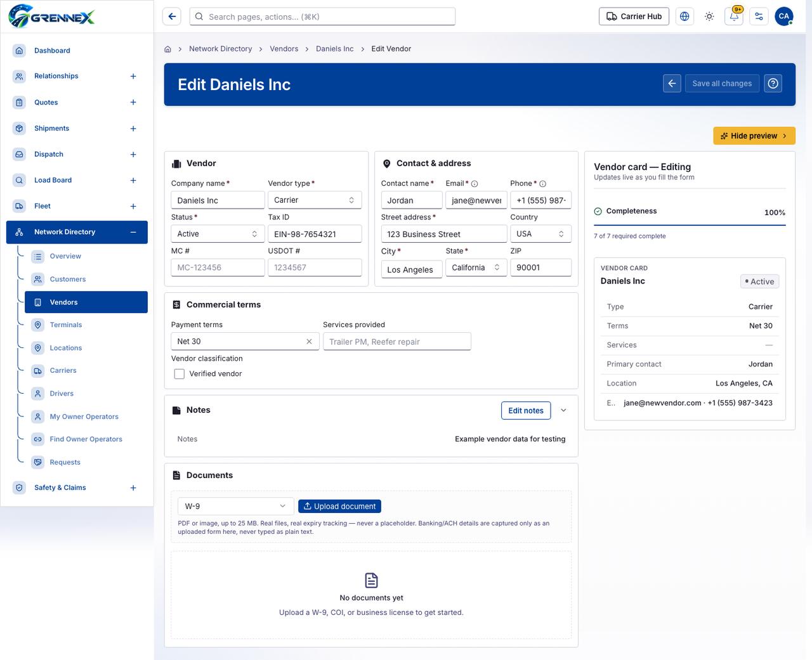Click the Daniels Inc breadcrumb link

(335, 49)
